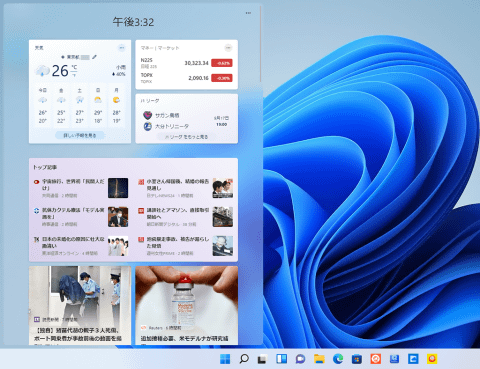Open the orange circular app on taskbar
The height and width of the screenshot is (369, 480).
click(376, 359)
